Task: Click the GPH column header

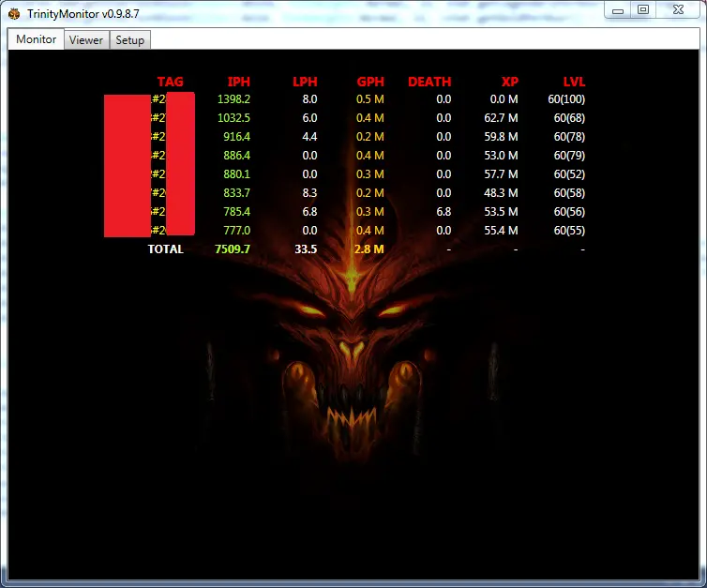Action: [x=370, y=82]
